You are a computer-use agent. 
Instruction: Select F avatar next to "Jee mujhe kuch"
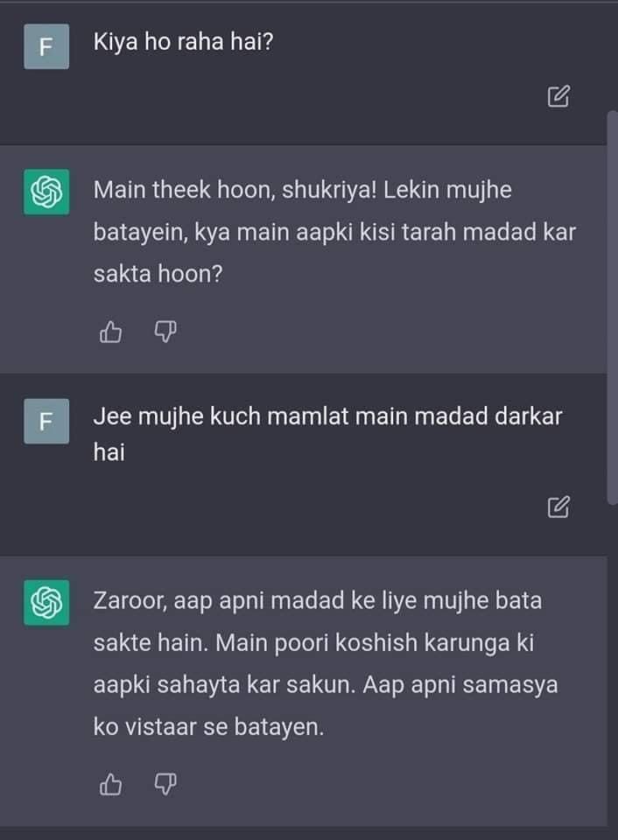tap(46, 421)
